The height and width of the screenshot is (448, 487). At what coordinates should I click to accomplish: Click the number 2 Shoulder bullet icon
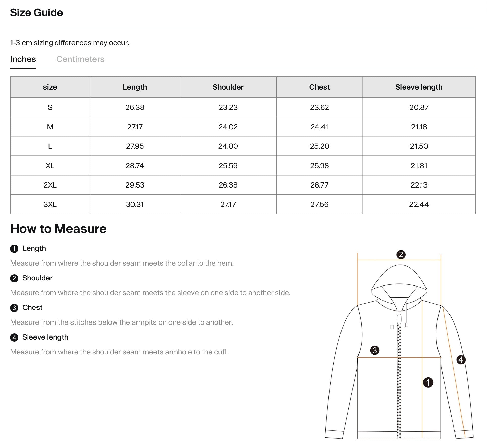pyautogui.click(x=14, y=278)
